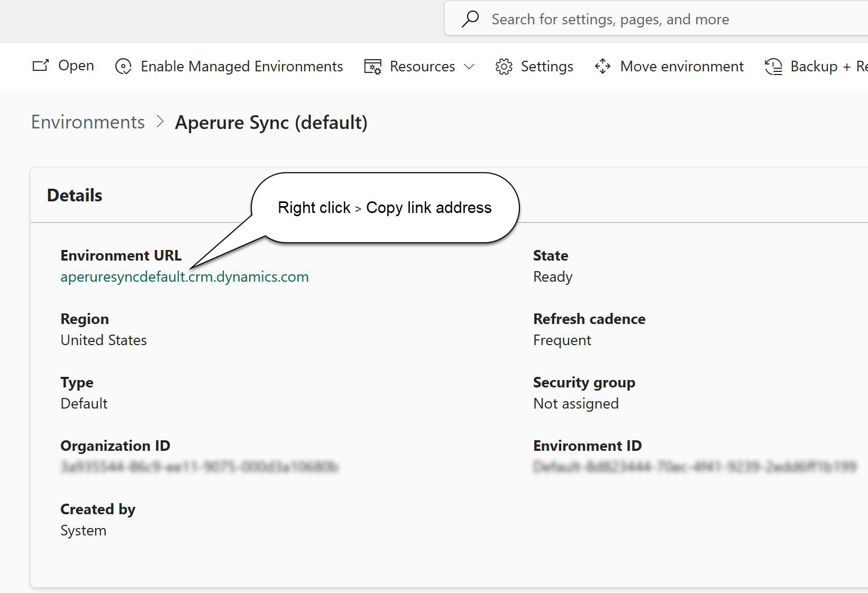This screenshot has height=593, width=868.
Task: Click the Open external-link icon
Action: click(x=41, y=66)
